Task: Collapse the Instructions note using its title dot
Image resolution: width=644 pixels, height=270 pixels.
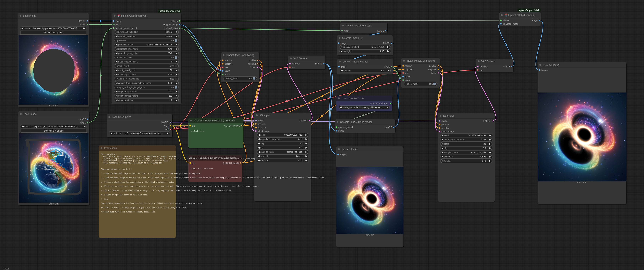Action: pyautogui.click(x=101, y=148)
